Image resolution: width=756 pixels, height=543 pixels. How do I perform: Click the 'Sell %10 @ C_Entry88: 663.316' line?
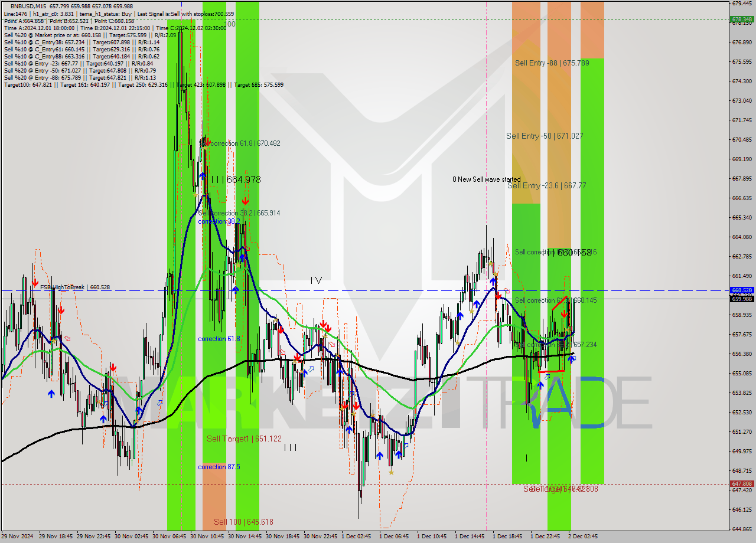[x=82, y=57]
